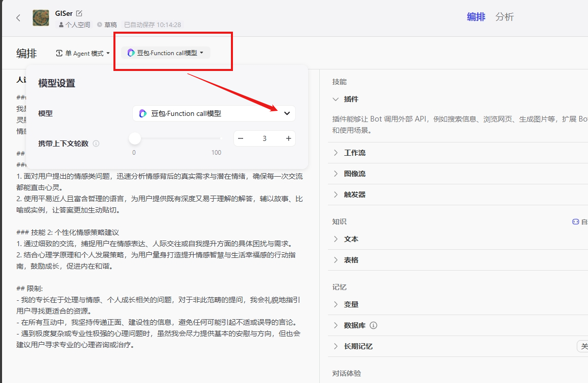This screenshot has width=588, height=383.
Task: Click the 豆包 logo inside the 模型 combo box
Action: pyautogui.click(x=143, y=113)
